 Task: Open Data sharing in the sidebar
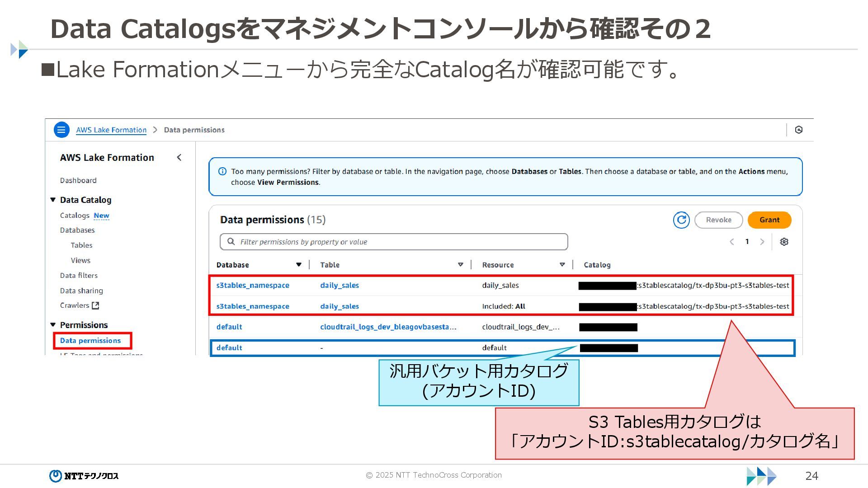click(81, 291)
